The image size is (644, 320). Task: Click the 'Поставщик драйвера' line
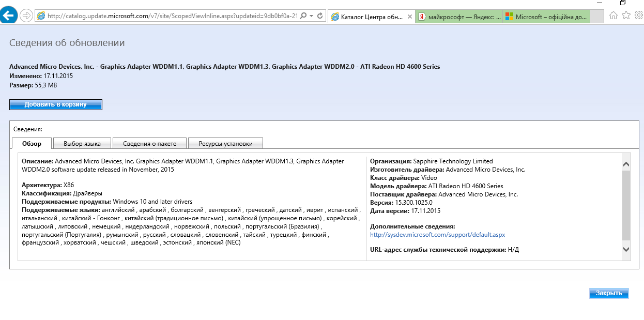click(x=444, y=194)
